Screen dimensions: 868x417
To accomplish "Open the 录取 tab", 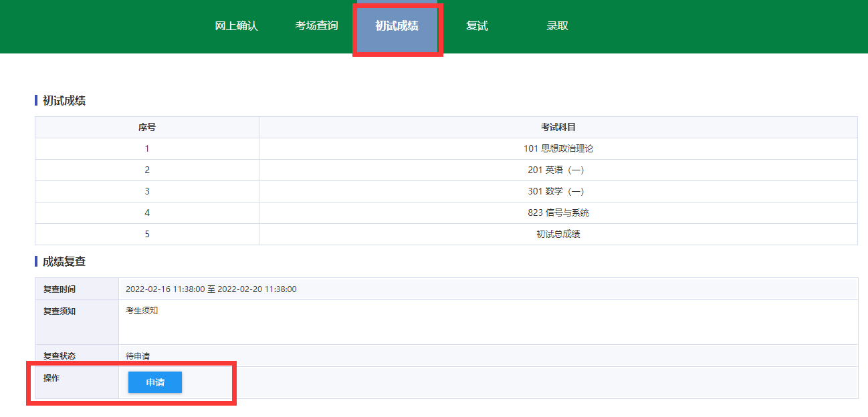I will (x=557, y=26).
